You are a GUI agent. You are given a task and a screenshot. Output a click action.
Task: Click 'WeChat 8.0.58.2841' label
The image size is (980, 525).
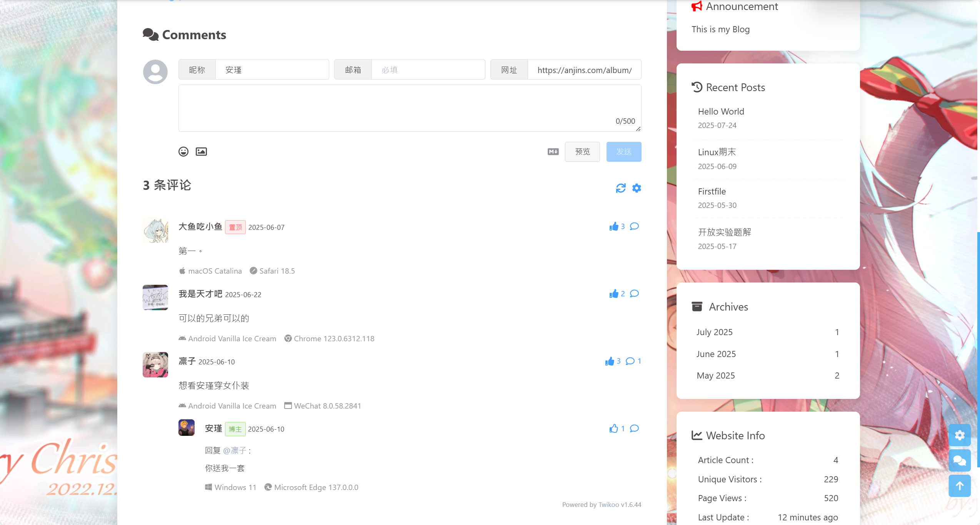point(323,406)
